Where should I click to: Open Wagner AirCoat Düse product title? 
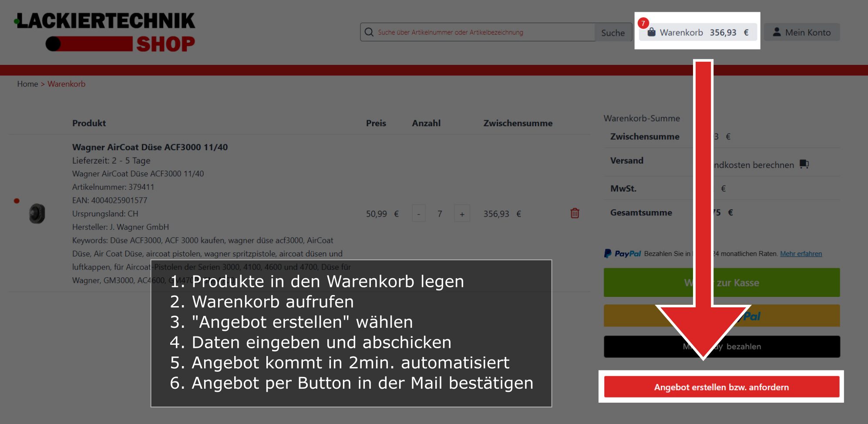point(150,147)
